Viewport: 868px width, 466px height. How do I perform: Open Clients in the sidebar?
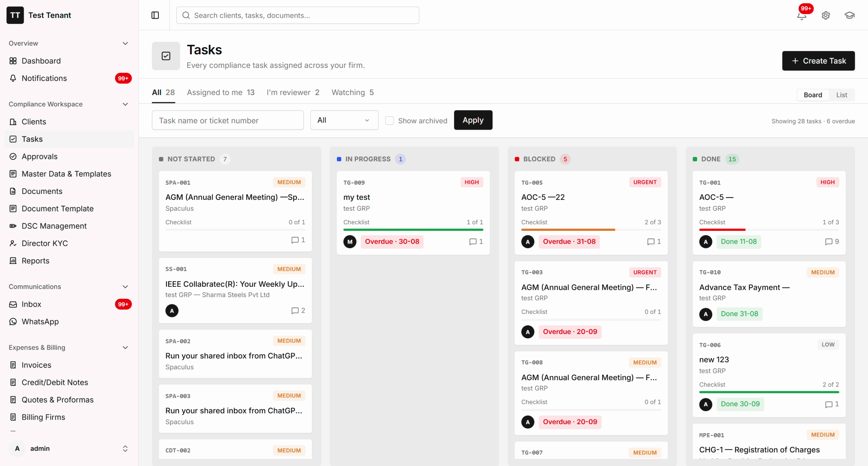coord(69,122)
